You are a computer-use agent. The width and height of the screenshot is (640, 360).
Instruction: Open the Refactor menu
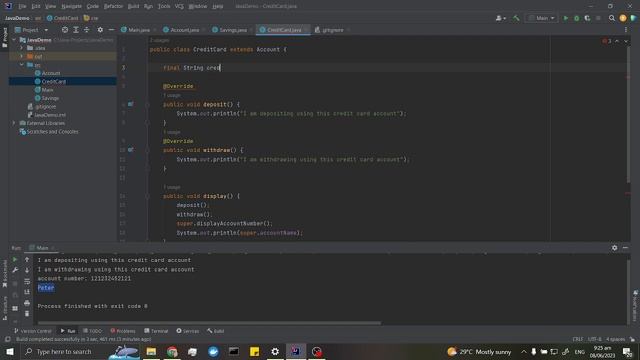(113, 6)
